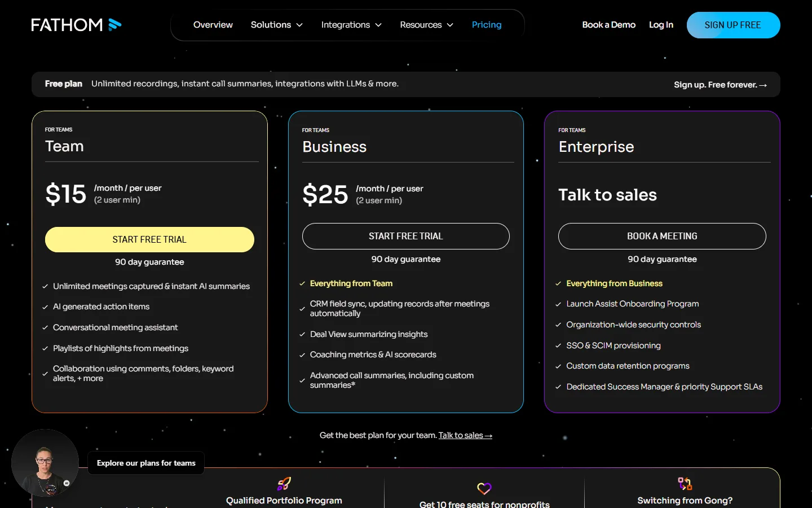
Task: Click the Switching from Gong icon
Action: (x=685, y=484)
